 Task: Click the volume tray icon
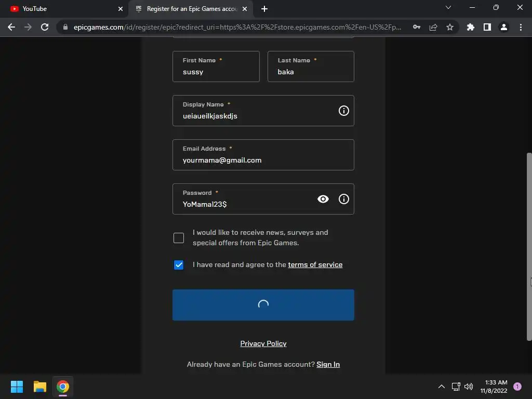[x=469, y=387]
